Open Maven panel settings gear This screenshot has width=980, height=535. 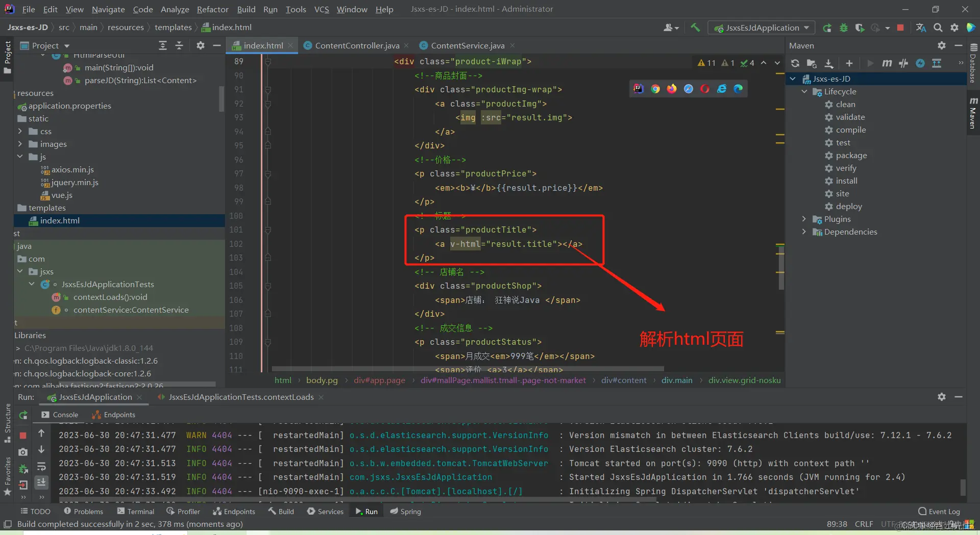[x=942, y=45]
